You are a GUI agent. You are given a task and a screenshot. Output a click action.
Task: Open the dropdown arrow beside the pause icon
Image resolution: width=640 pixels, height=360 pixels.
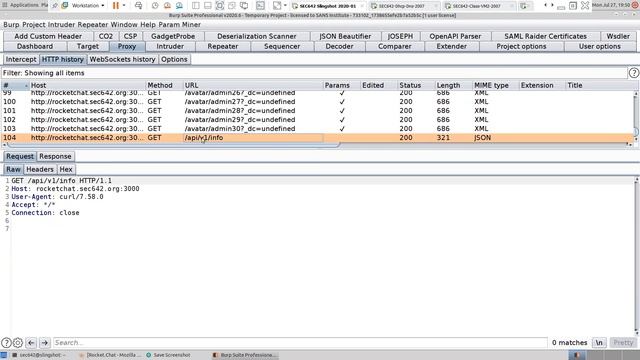pos(124,6)
